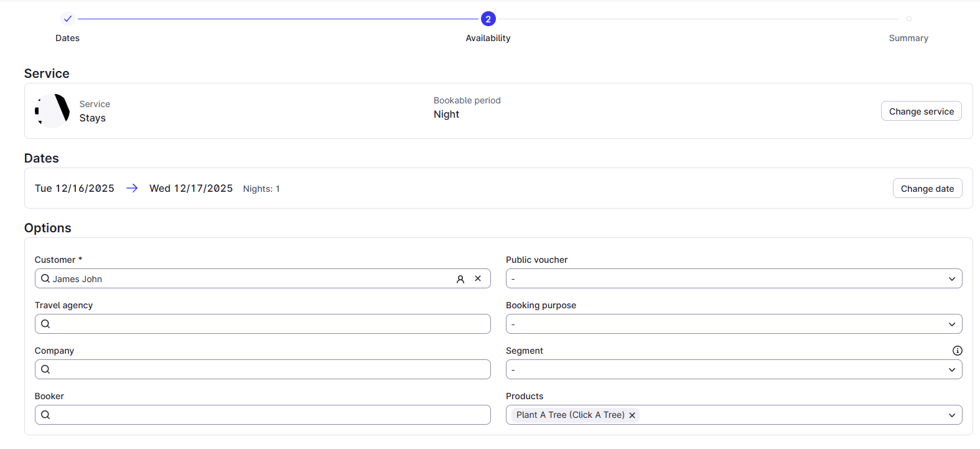Focus the Booker search field
Image resolution: width=980 pixels, height=449 pixels.
pos(268,415)
